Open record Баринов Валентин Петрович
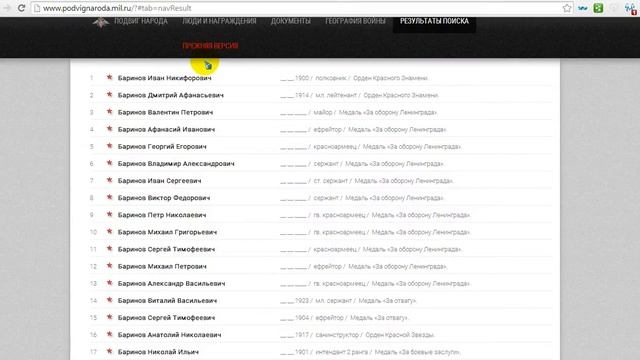The image size is (640, 360). pos(165,112)
